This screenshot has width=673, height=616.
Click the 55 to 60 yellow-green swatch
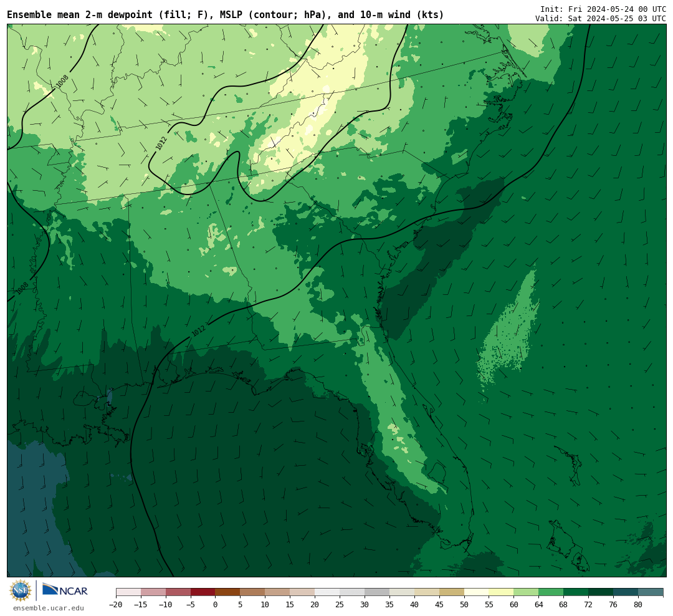pos(502,592)
